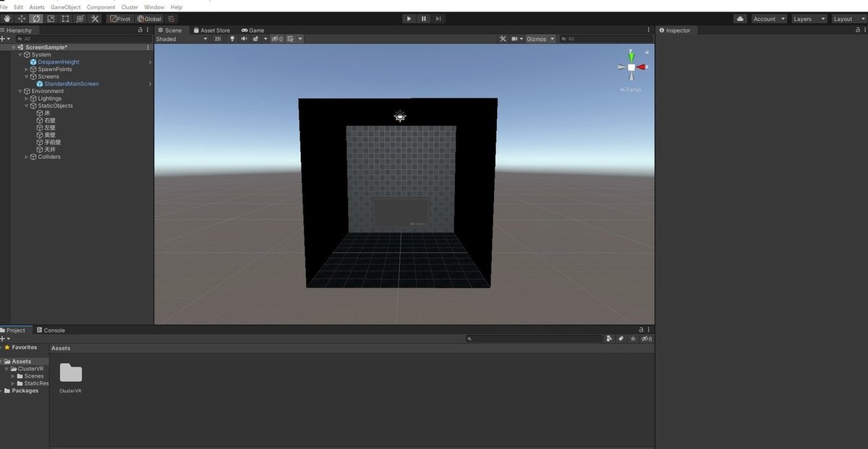Select the Scene tab
The height and width of the screenshot is (449, 868).
click(170, 30)
